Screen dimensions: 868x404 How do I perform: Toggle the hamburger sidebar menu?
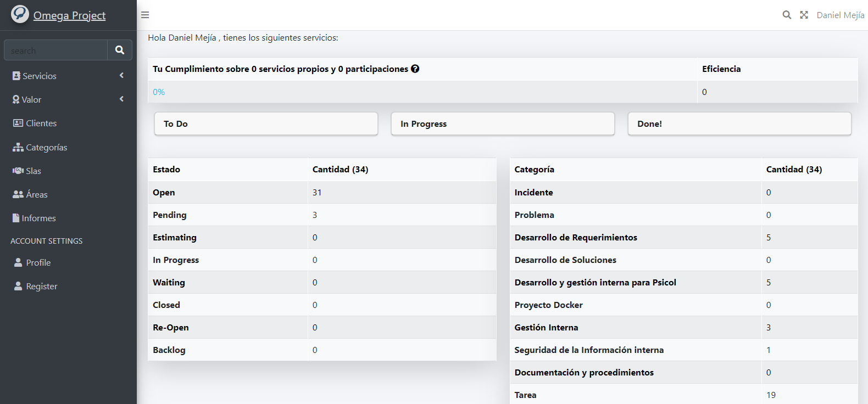click(145, 15)
